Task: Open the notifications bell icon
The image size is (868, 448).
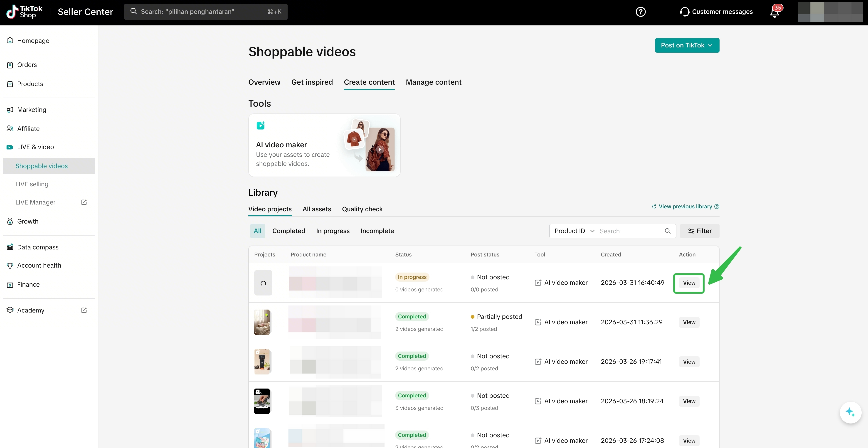Action: pos(775,12)
